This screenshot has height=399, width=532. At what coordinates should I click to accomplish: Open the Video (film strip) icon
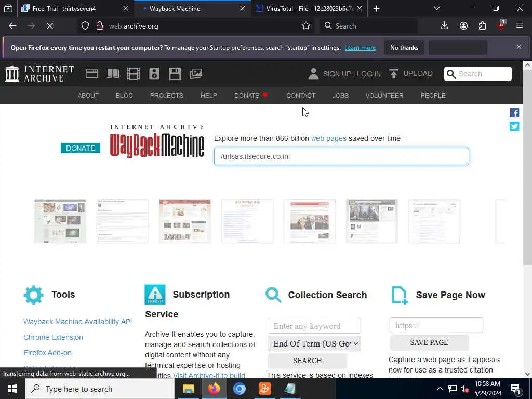pyautogui.click(x=134, y=74)
